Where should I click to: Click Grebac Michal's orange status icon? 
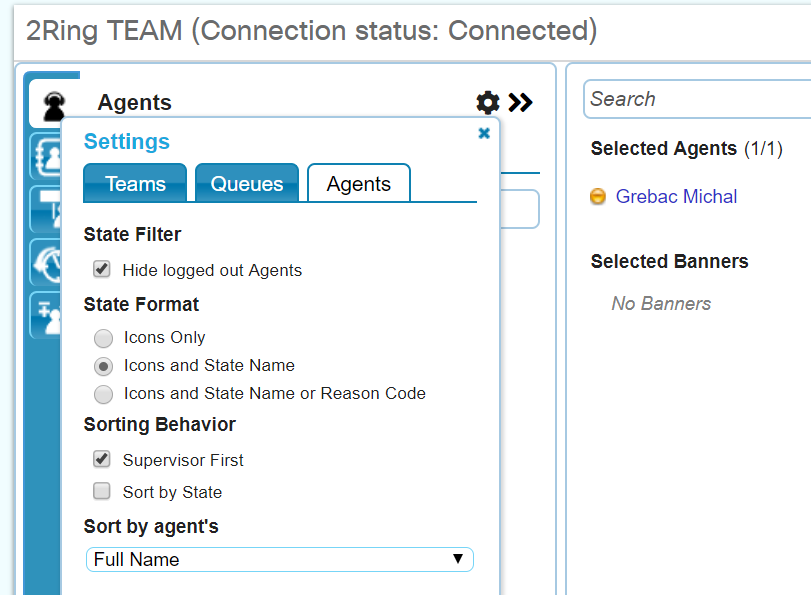click(x=598, y=197)
